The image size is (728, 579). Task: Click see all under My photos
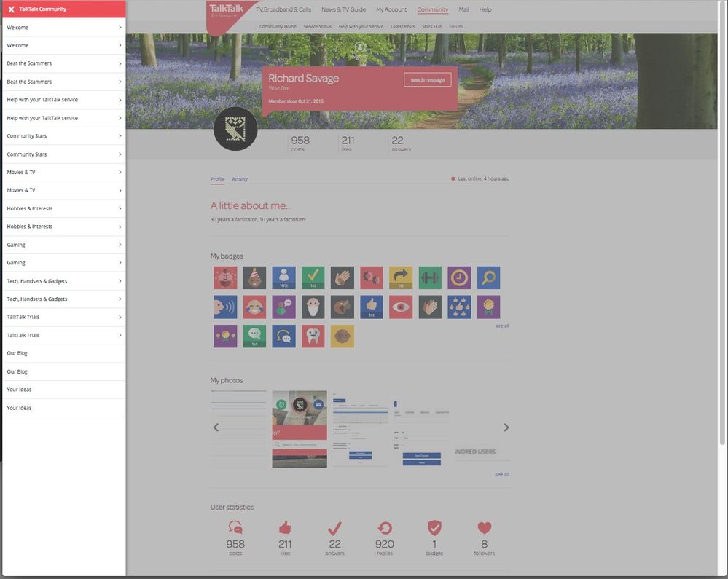(x=502, y=475)
